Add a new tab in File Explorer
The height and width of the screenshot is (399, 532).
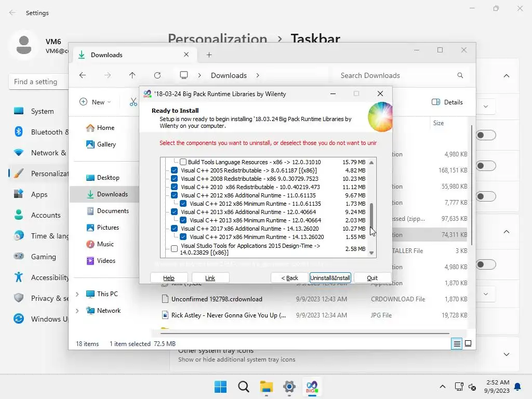coord(209,55)
